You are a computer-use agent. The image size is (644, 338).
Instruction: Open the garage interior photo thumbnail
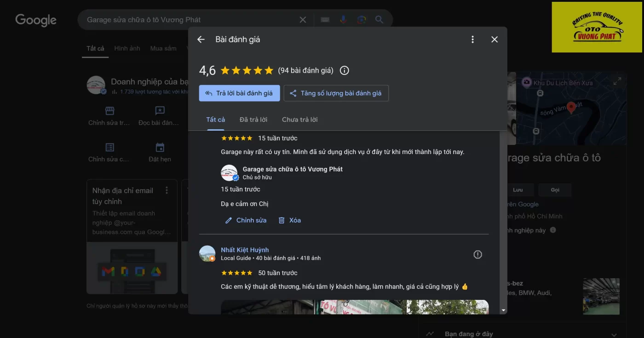coord(601,296)
